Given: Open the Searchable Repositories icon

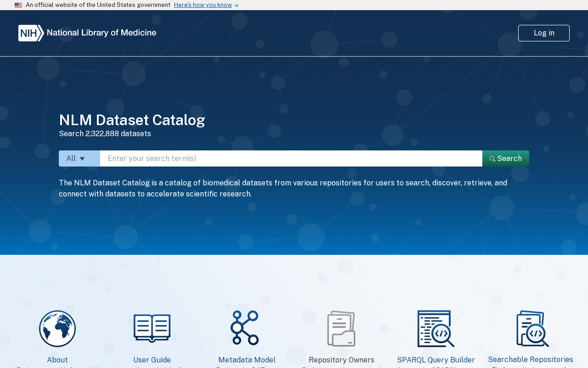Looking at the screenshot, I should point(532,328).
